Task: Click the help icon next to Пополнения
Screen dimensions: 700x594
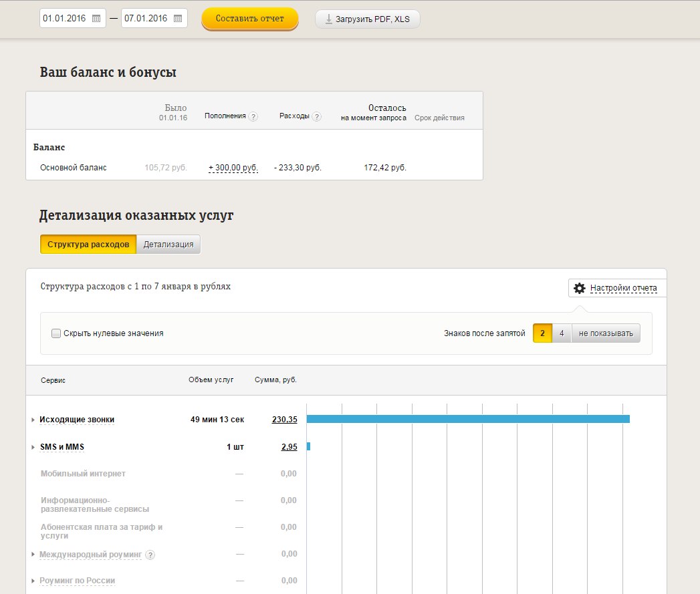Action: click(253, 116)
